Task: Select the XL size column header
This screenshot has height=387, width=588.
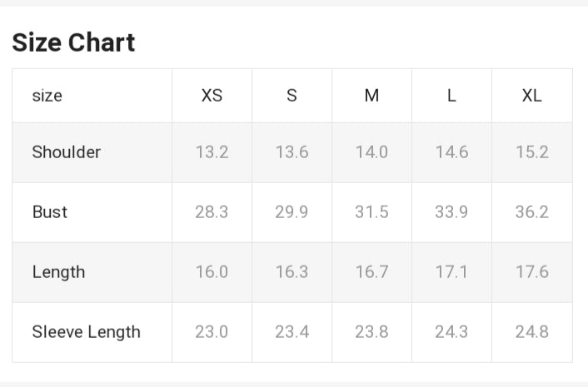Action: point(531,96)
